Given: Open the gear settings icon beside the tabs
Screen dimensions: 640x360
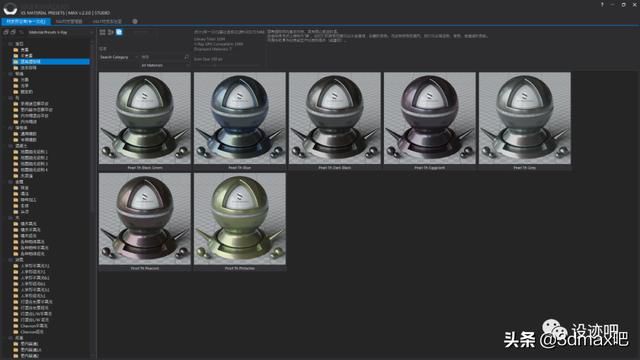Looking at the screenshot, I should tap(135, 21).
